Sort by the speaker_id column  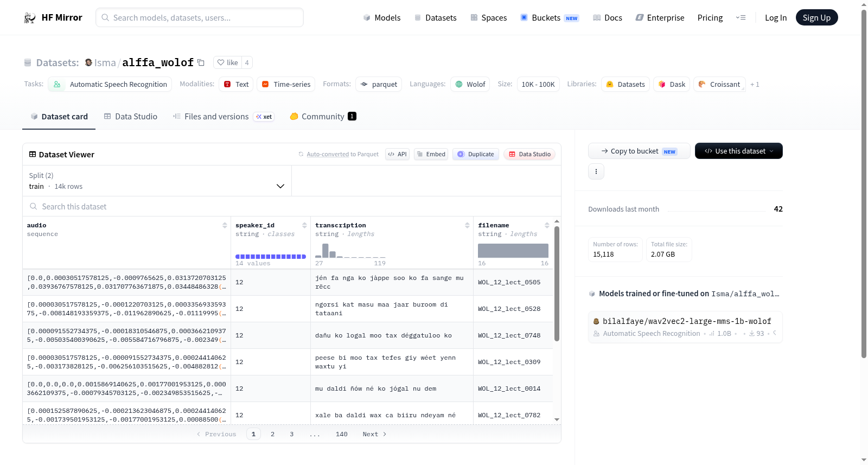pos(304,225)
